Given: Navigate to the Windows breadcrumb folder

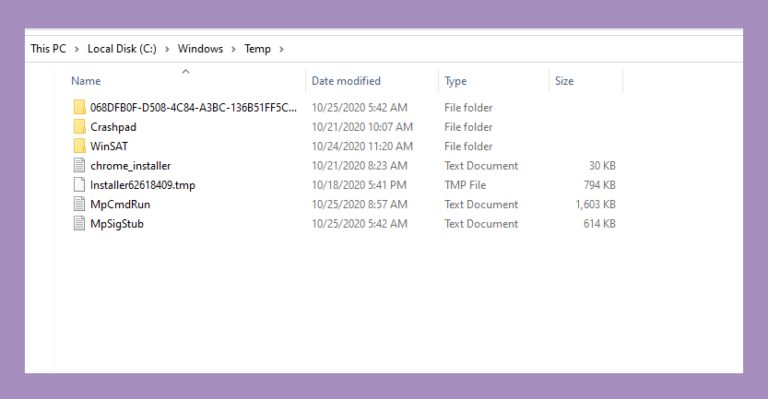Looking at the screenshot, I should tap(200, 49).
